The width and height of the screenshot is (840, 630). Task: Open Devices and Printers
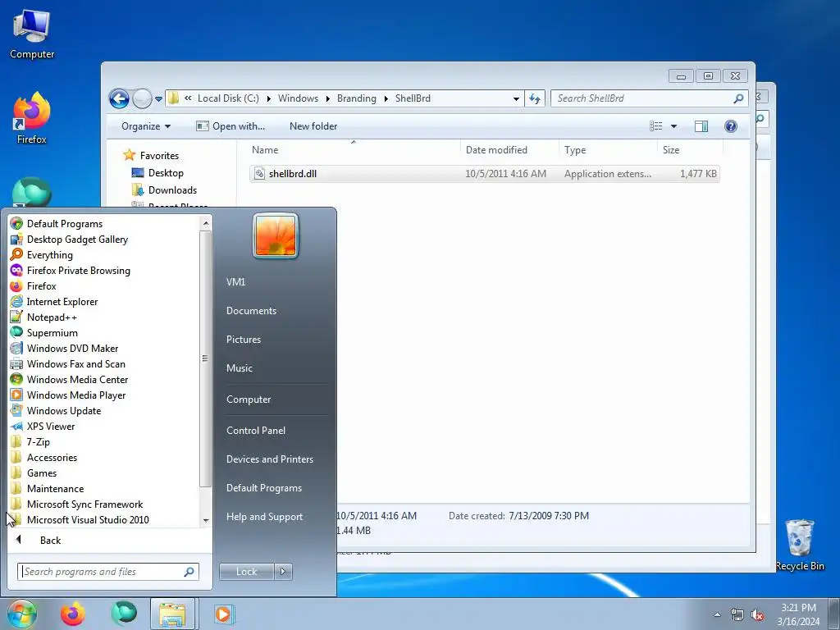click(269, 459)
